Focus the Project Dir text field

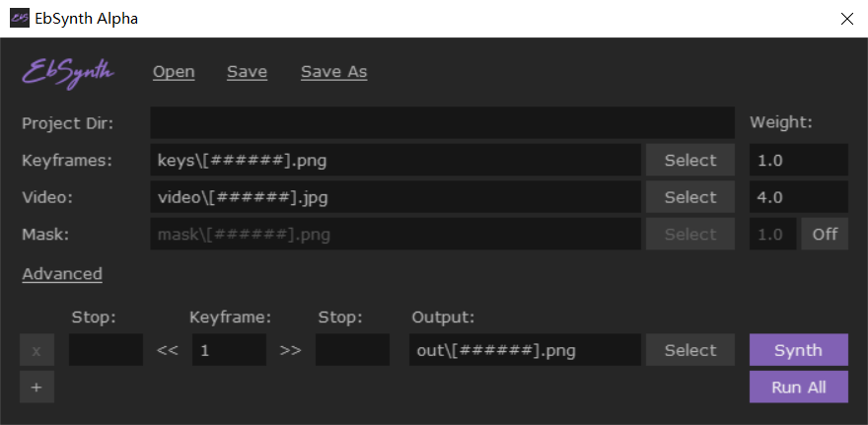coord(442,123)
